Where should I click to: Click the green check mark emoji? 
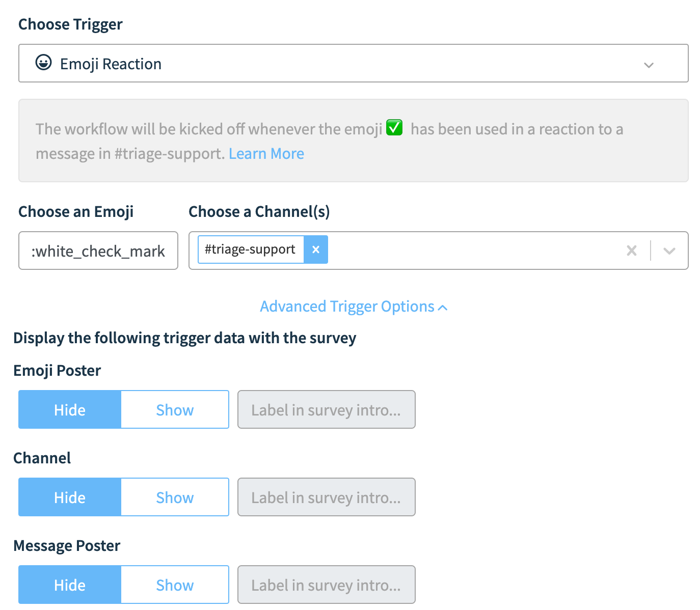(x=394, y=128)
